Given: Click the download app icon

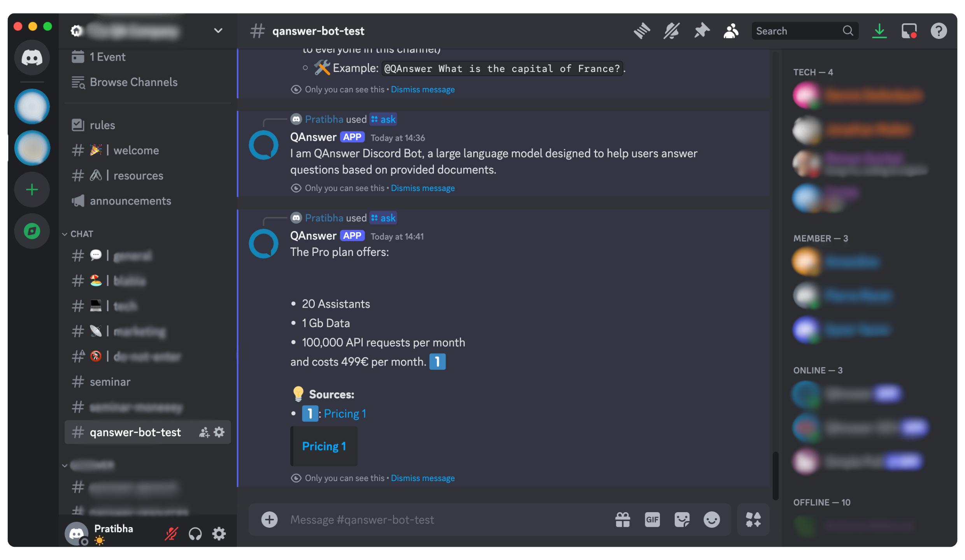Looking at the screenshot, I should (881, 31).
